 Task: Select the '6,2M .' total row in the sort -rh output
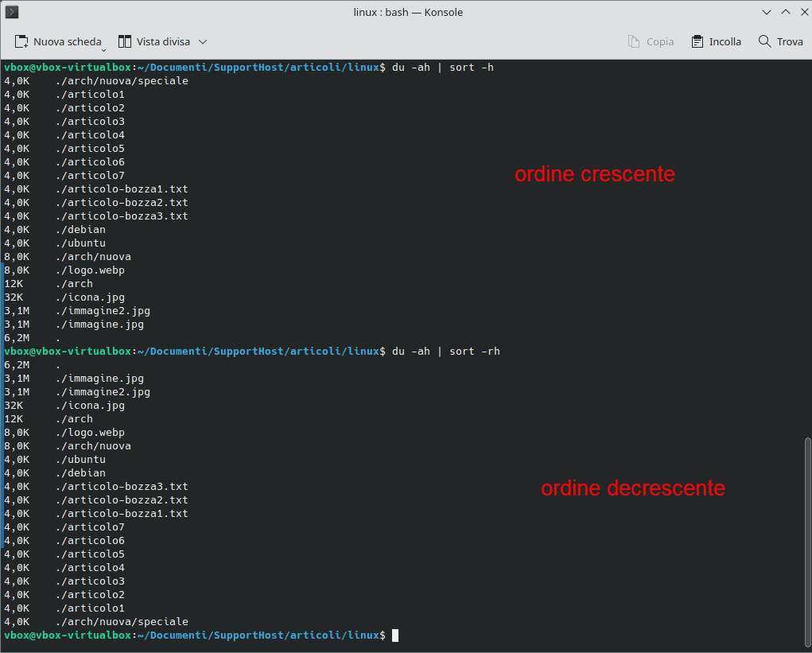click(x=32, y=365)
